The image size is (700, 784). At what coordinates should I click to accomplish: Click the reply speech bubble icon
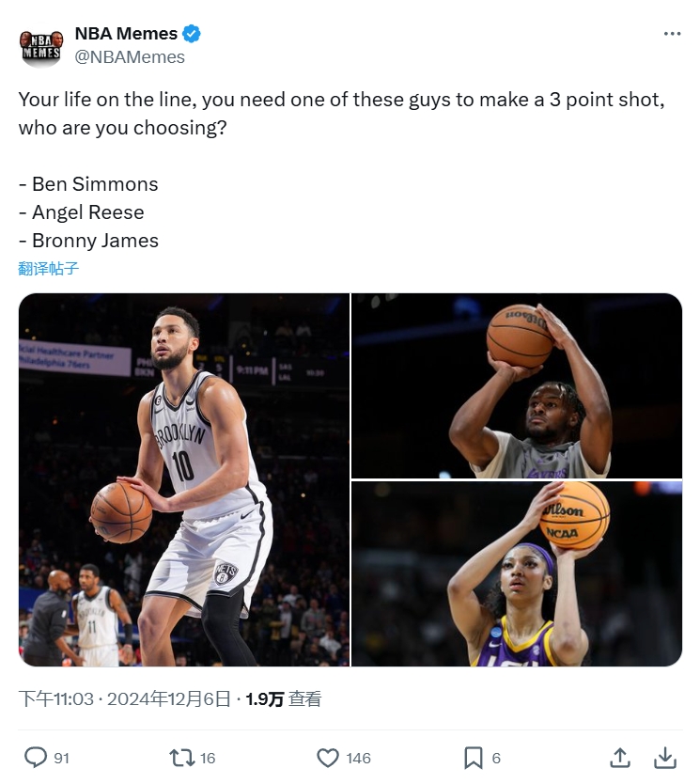pos(35,758)
